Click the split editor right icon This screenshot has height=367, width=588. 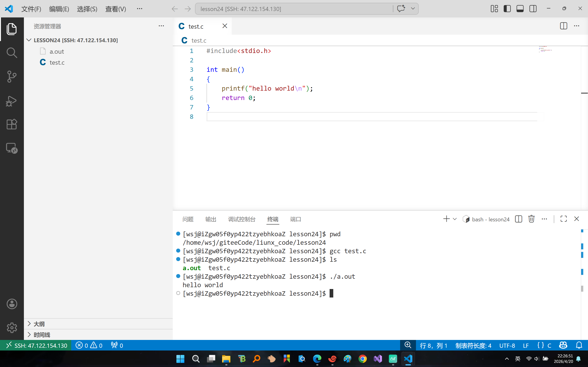563,26
